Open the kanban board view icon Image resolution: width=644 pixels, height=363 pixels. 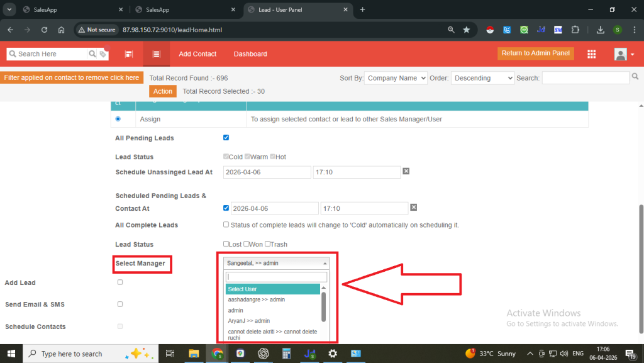point(129,54)
